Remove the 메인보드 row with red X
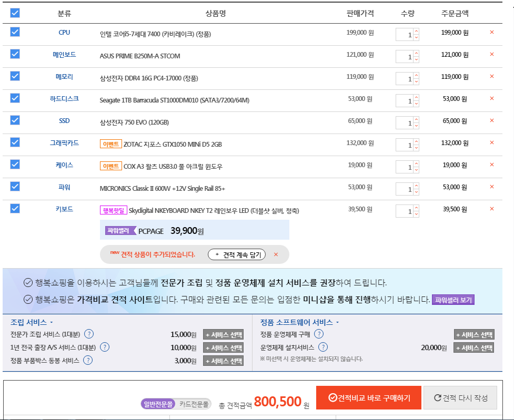 tap(492, 54)
